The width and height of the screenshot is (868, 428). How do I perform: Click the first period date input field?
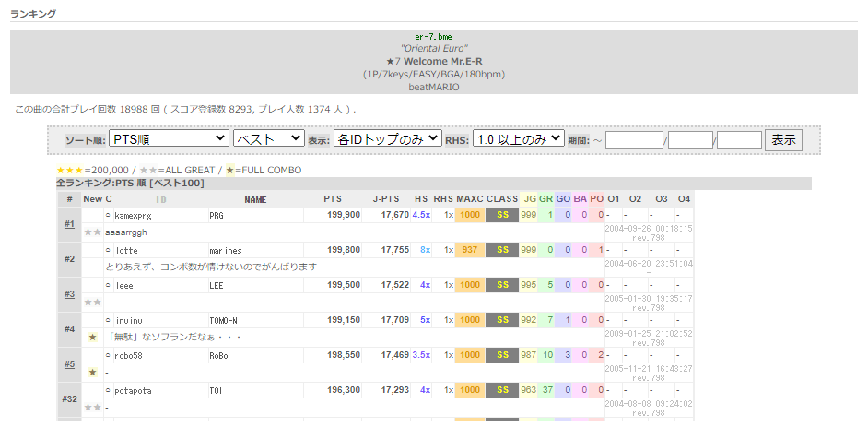tap(634, 139)
